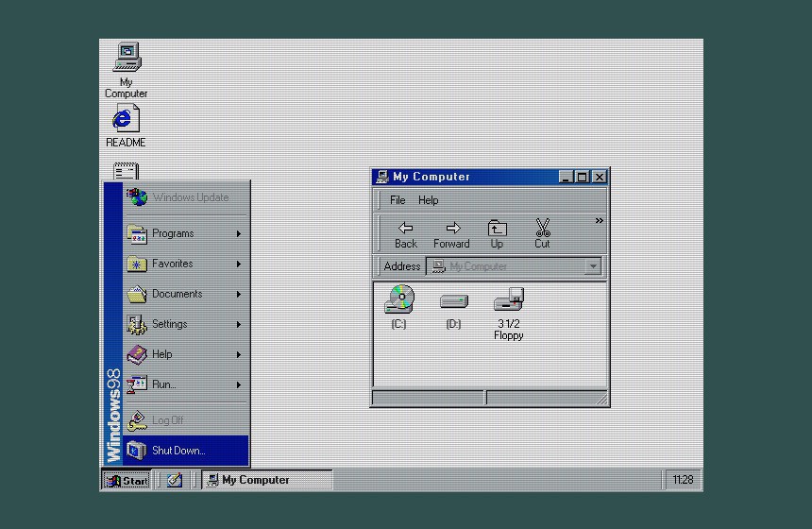Viewport: 812px width, 529px height.
Task: Click the Start button on taskbar
Action: point(127,480)
